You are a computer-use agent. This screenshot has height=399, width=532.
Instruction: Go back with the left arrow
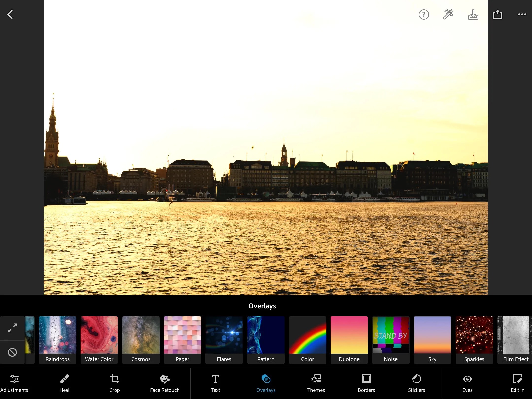(10, 14)
